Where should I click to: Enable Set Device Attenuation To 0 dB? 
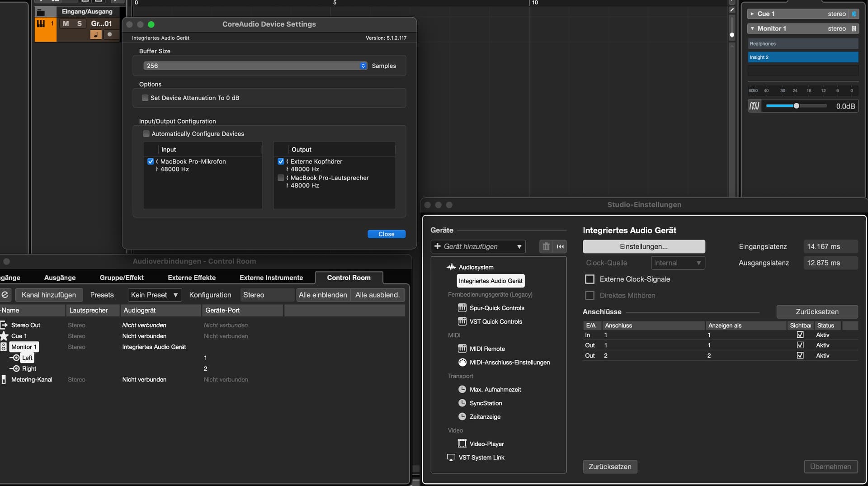tap(145, 98)
